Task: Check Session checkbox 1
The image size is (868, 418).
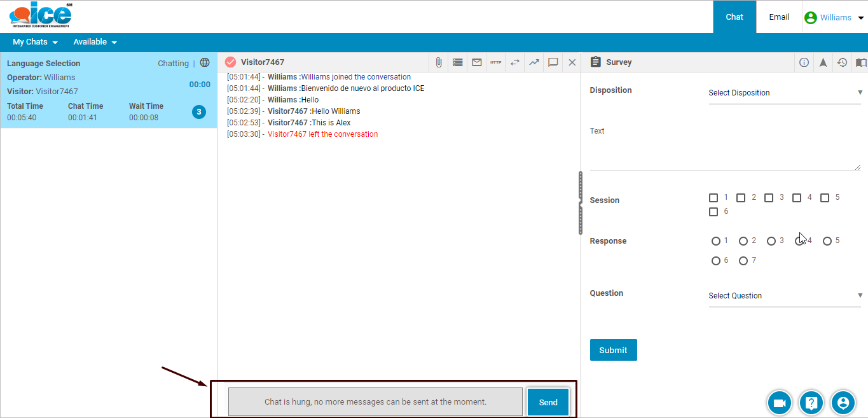Action: pyautogui.click(x=713, y=198)
